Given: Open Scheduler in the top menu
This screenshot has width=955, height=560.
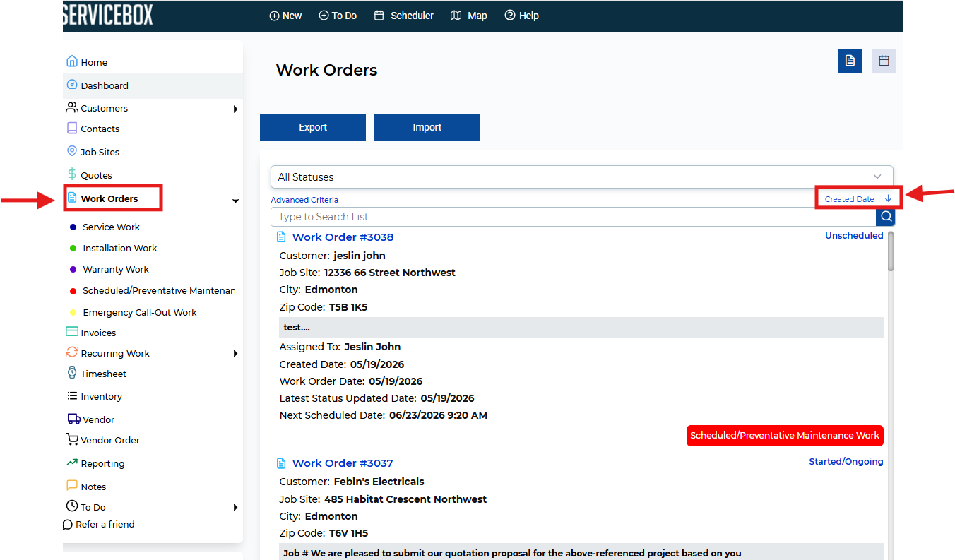Looking at the screenshot, I should click(x=404, y=16).
